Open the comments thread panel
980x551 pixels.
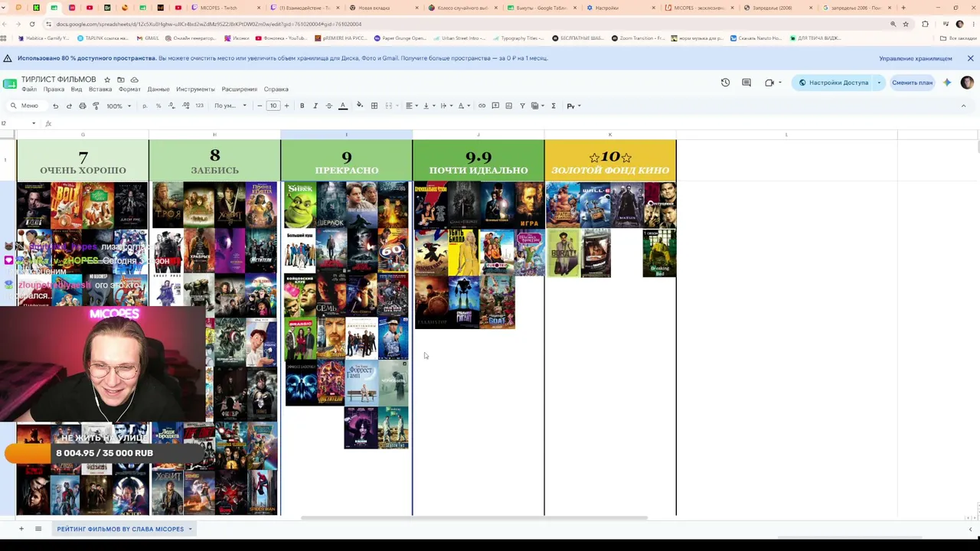pos(746,83)
